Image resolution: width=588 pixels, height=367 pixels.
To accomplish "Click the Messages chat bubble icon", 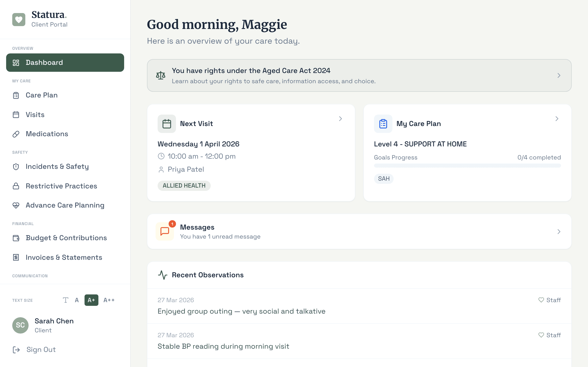I will [x=165, y=231].
